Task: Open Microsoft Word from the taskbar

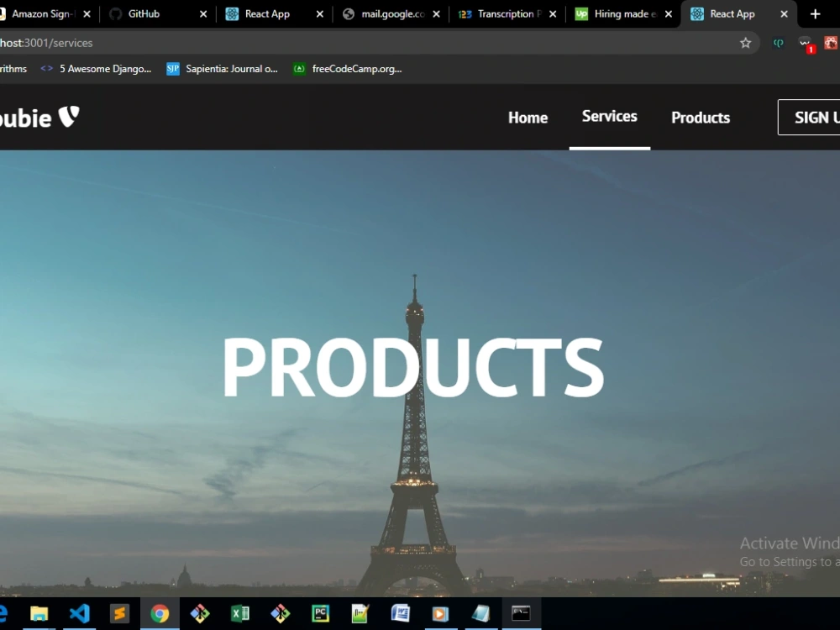Action: click(400, 613)
